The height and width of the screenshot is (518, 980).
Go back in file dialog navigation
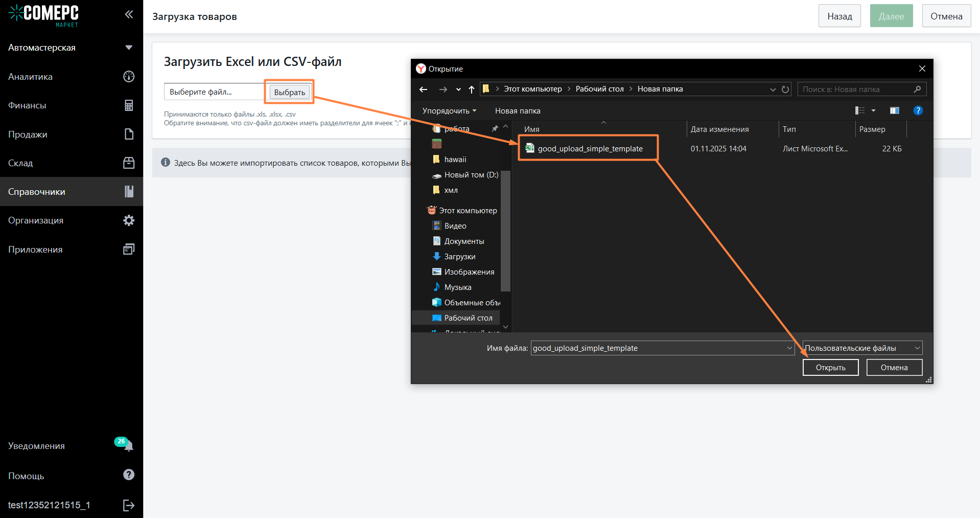(x=423, y=89)
